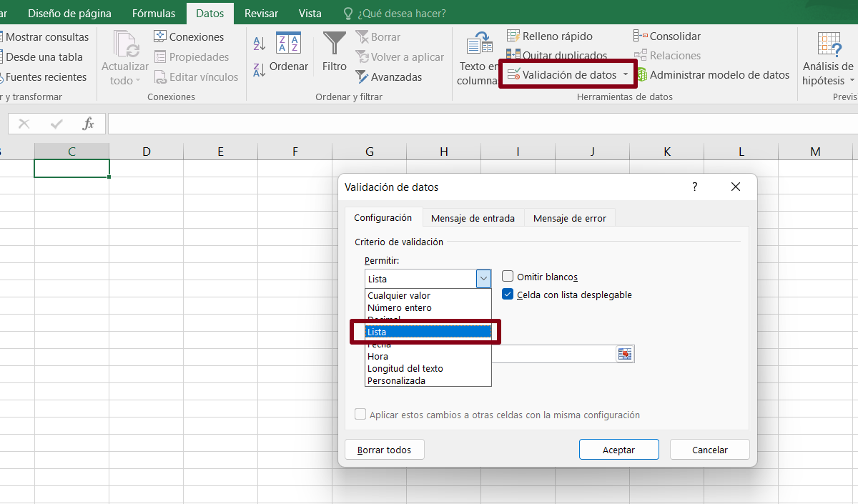The image size is (858, 504).
Task: Click the Validación de datos button
Action: tap(561, 74)
